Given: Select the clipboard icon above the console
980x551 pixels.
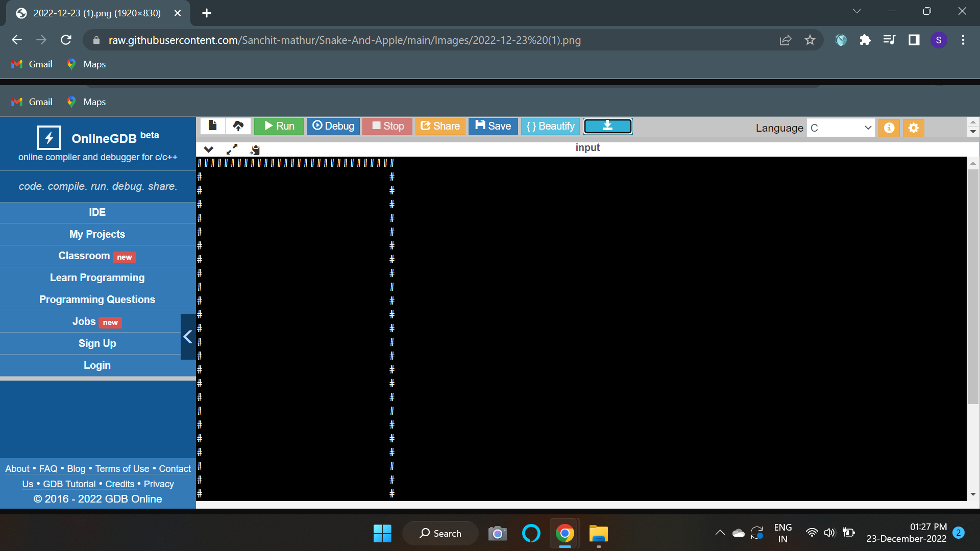Looking at the screenshot, I should coord(255,149).
